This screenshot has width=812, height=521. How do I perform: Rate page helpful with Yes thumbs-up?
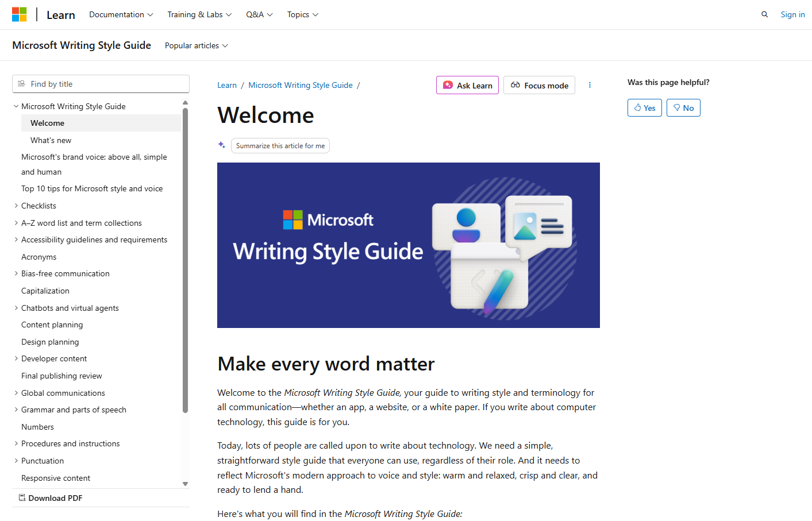[x=644, y=108]
